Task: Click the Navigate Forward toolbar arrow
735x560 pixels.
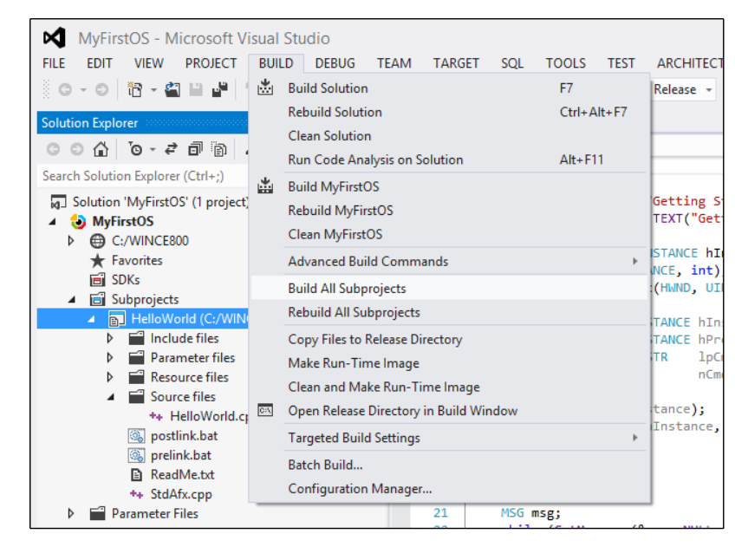Action: (101, 89)
